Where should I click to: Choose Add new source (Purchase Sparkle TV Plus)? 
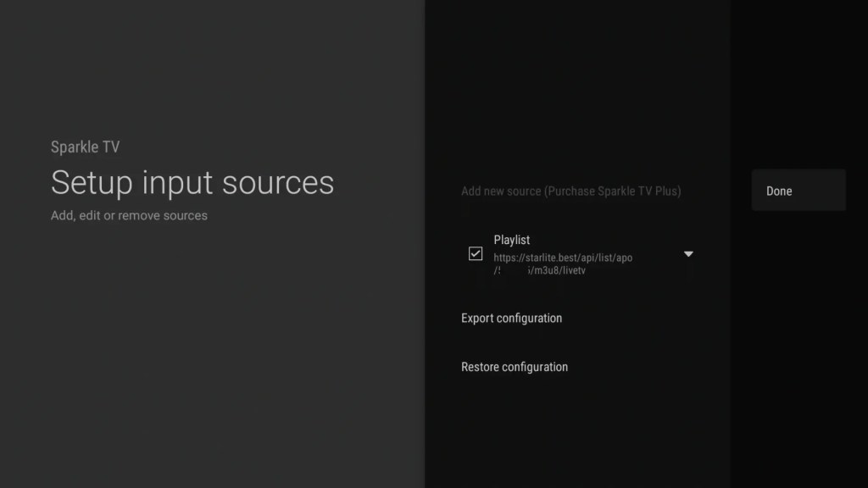(x=570, y=191)
